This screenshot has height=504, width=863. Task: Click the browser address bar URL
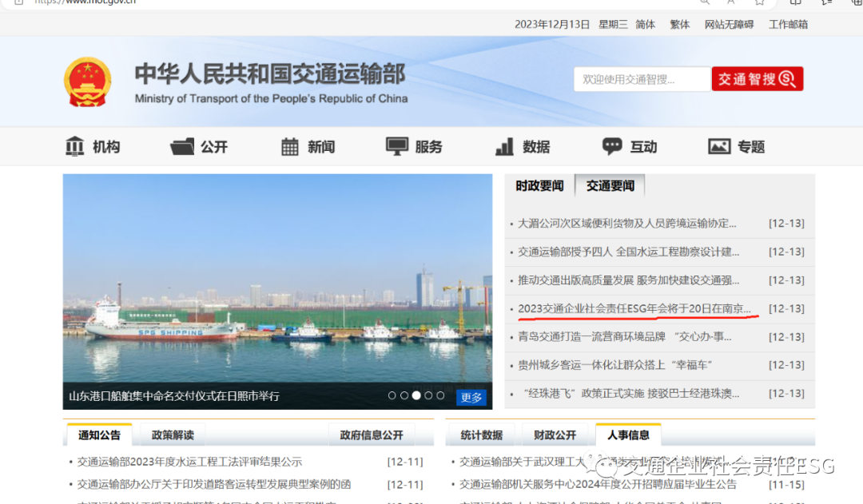(85, 2)
